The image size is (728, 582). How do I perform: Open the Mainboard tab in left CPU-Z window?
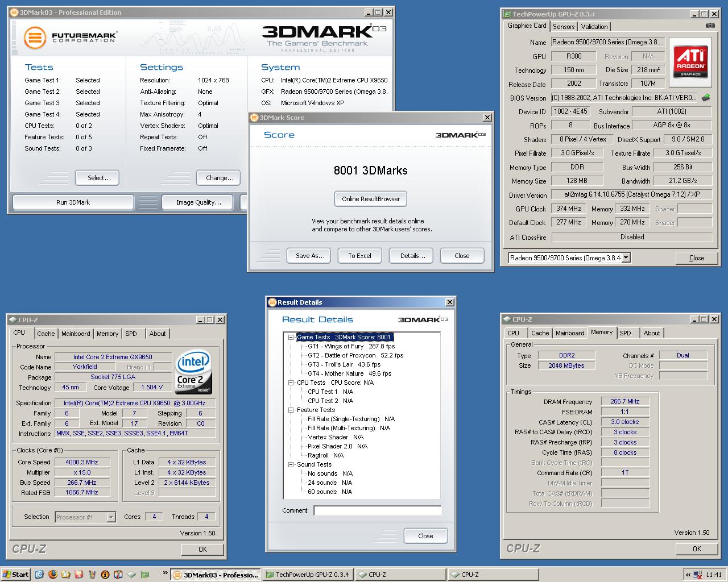click(x=76, y=334)
